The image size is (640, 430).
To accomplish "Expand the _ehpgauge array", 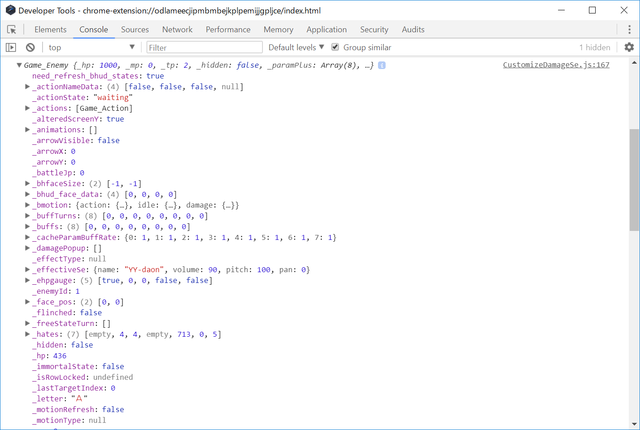I will (27, 280).
